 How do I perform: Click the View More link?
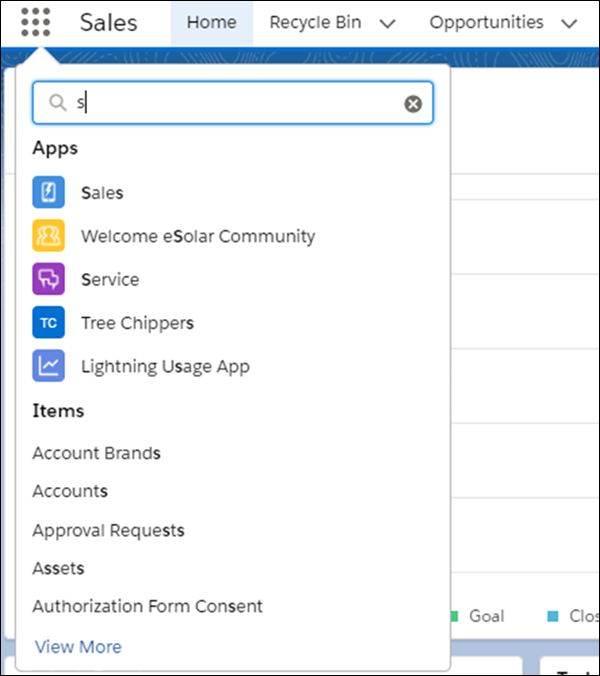coord(78,647)
